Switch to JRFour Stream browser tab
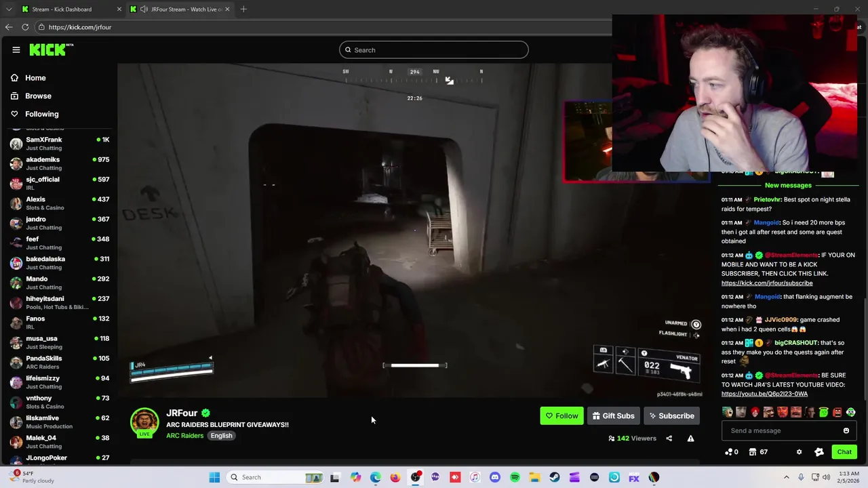 coord(180,9)
